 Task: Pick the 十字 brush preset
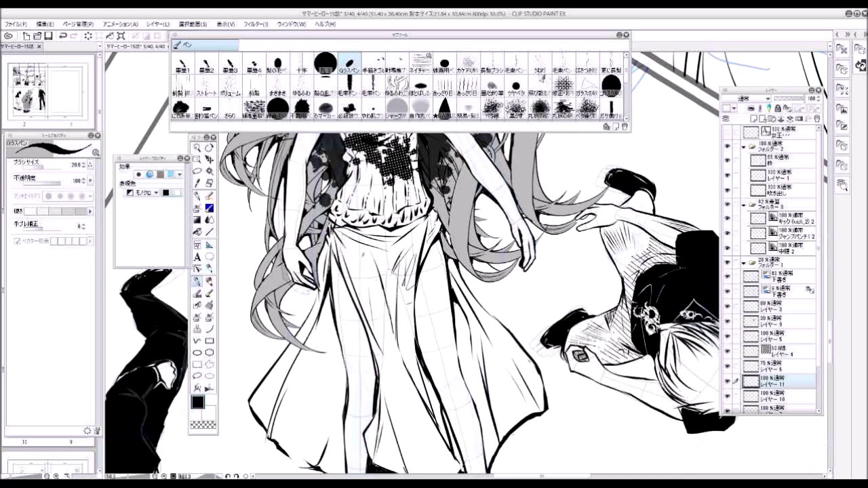click(x=302, y=64)
